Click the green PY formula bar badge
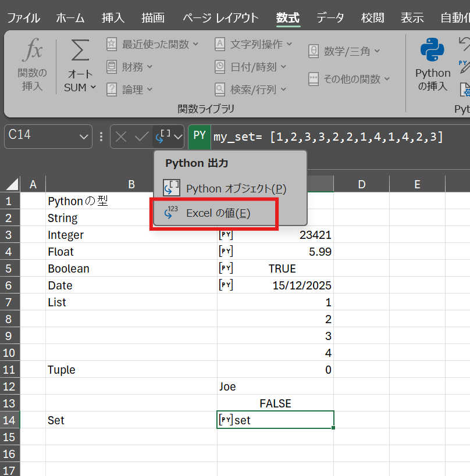The width and height of the screenshot is (470, 476). [x=200, y=137]
